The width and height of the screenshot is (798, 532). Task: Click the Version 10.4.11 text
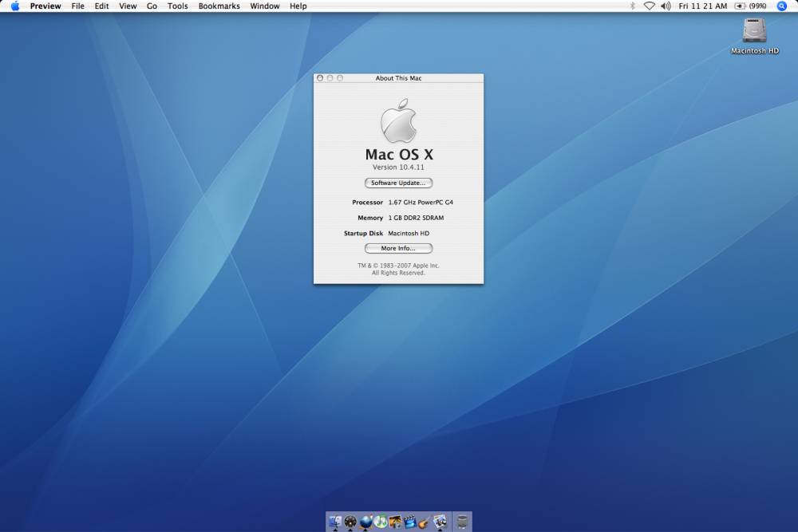398,167
